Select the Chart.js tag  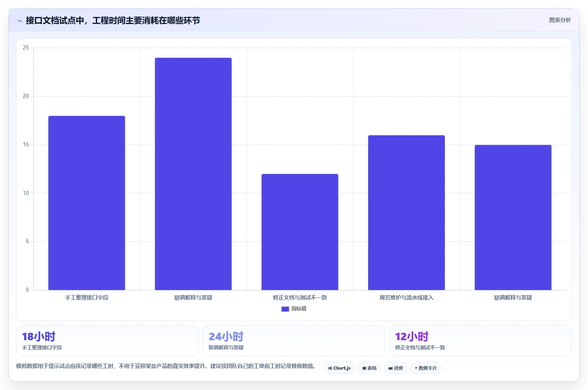pyautogui.click(x=339, y=368)
